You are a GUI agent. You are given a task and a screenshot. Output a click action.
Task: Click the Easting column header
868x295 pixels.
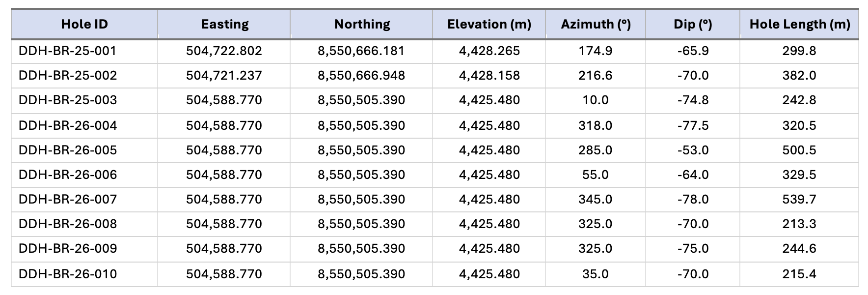point(224,24)
